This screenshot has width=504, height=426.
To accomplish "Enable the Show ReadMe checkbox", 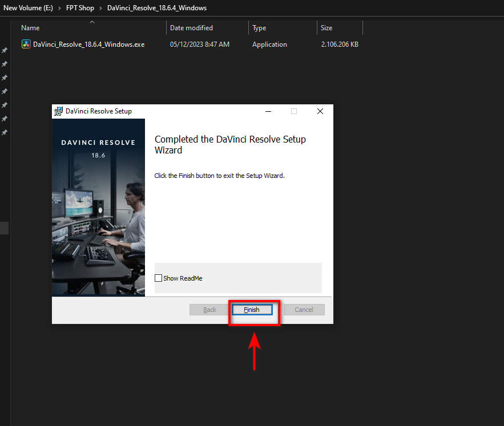I will click(158, 278).
